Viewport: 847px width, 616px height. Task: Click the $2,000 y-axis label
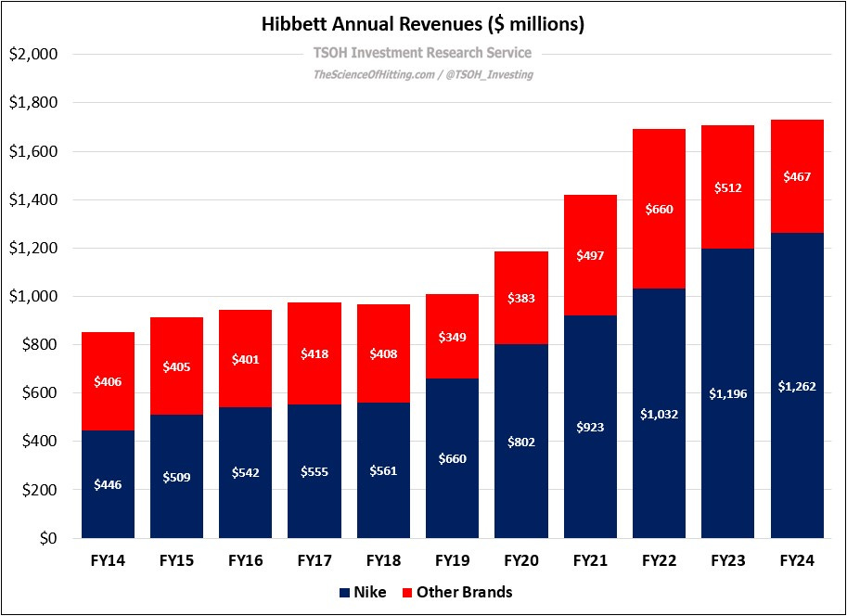pos(33,55)
